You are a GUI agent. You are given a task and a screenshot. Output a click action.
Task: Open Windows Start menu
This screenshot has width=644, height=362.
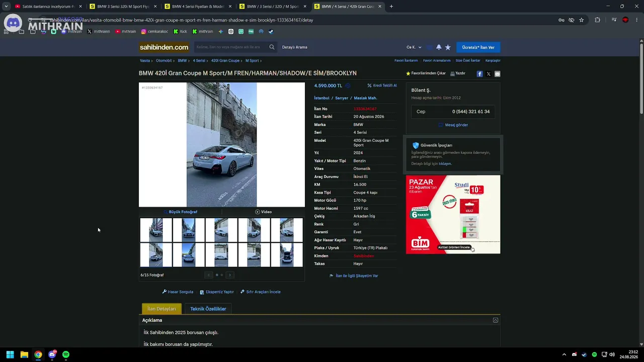click(x=10, y=354)
